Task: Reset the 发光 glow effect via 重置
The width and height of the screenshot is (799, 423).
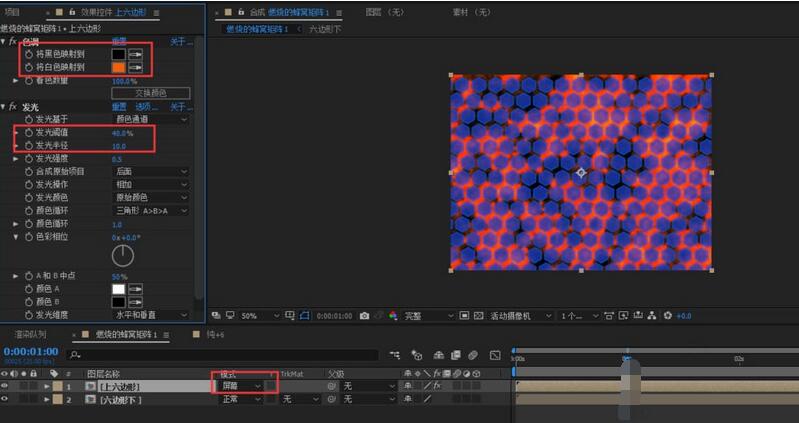Action: 118,106
